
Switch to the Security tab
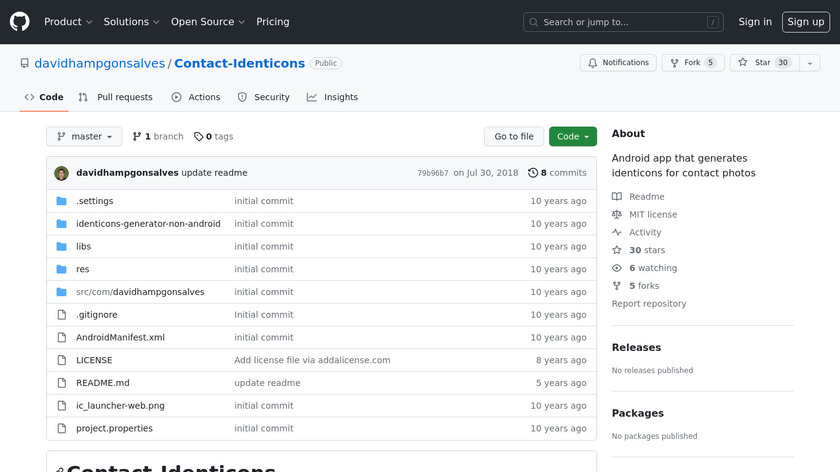[264, 97]
